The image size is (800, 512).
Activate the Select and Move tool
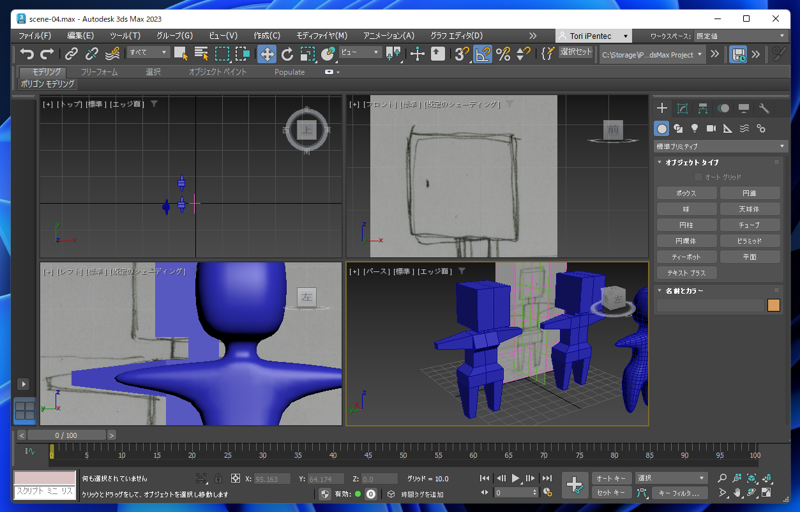267,54
